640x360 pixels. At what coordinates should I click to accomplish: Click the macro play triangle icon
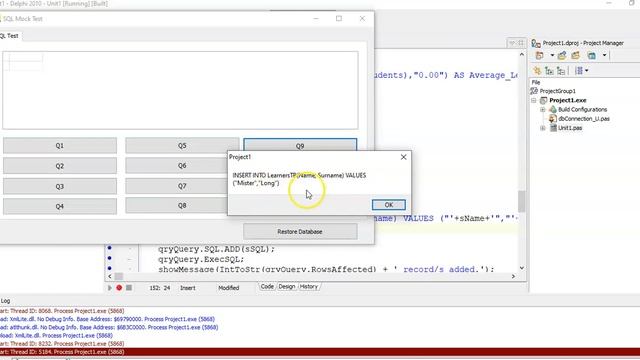[109, 288]
